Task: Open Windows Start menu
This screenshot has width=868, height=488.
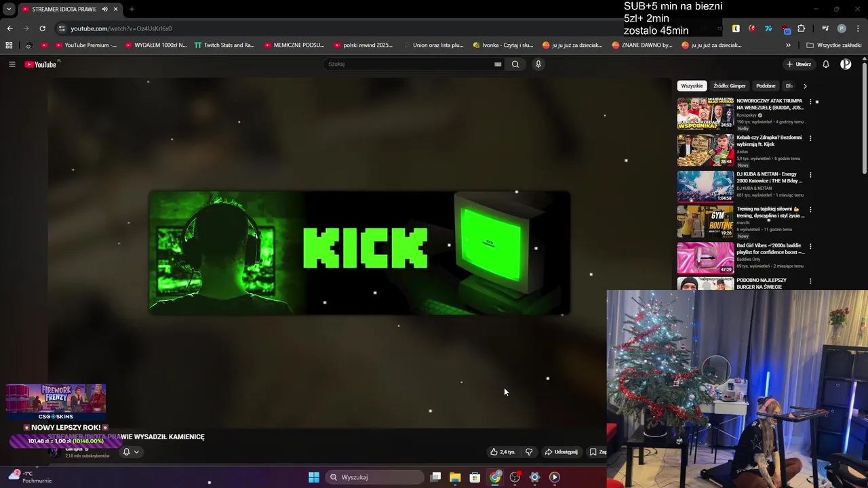Action: tap(314, 477)
